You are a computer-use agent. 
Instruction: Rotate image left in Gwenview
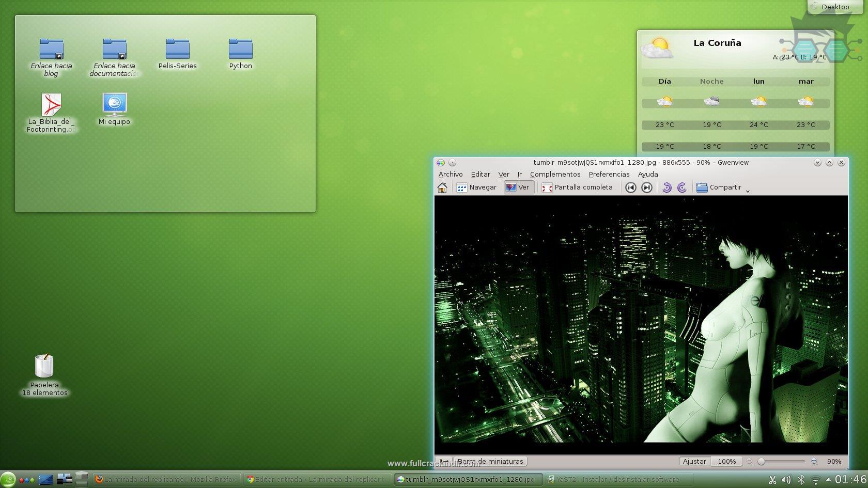click(x=667, y=187)
